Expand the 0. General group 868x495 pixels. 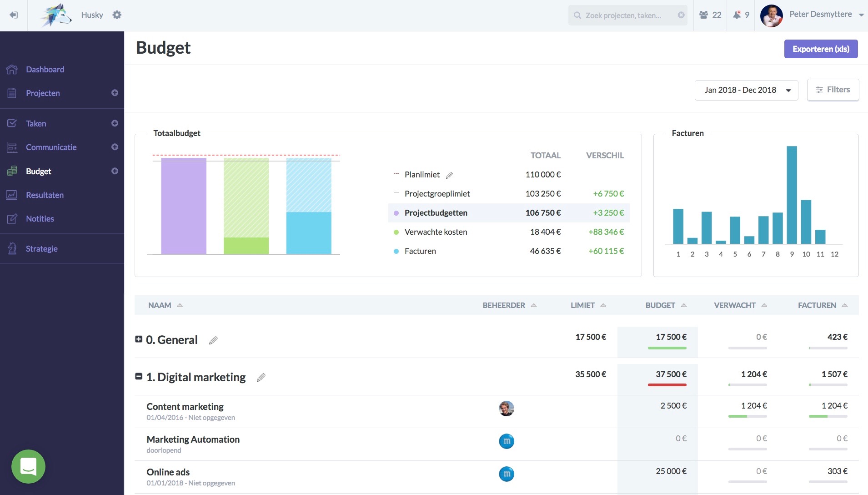coord(139,339)
